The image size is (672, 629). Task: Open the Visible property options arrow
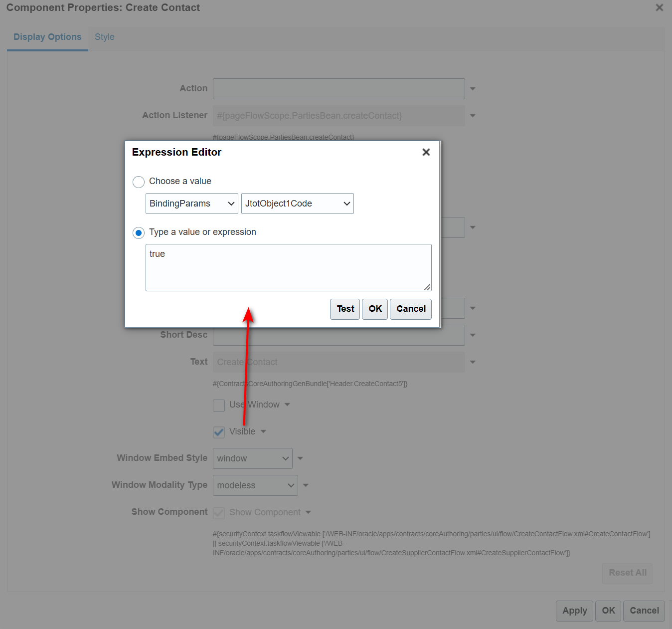(263, 431)
